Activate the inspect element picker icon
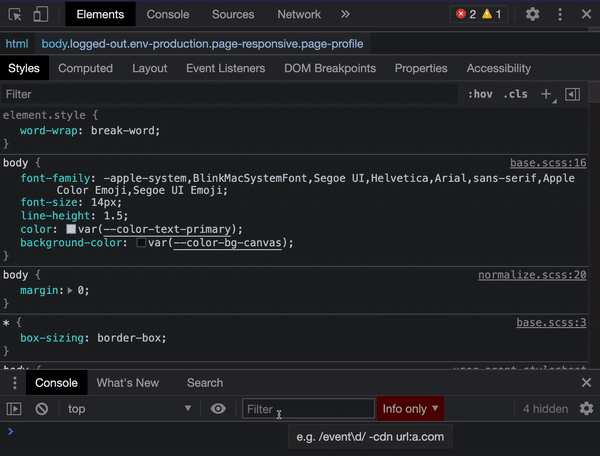 [15, 15]
